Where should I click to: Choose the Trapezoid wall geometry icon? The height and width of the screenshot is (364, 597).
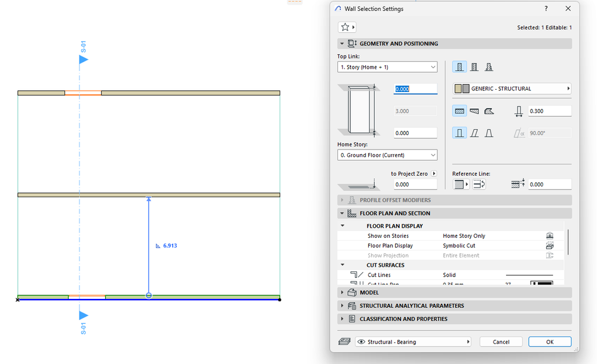coord(474,111)
